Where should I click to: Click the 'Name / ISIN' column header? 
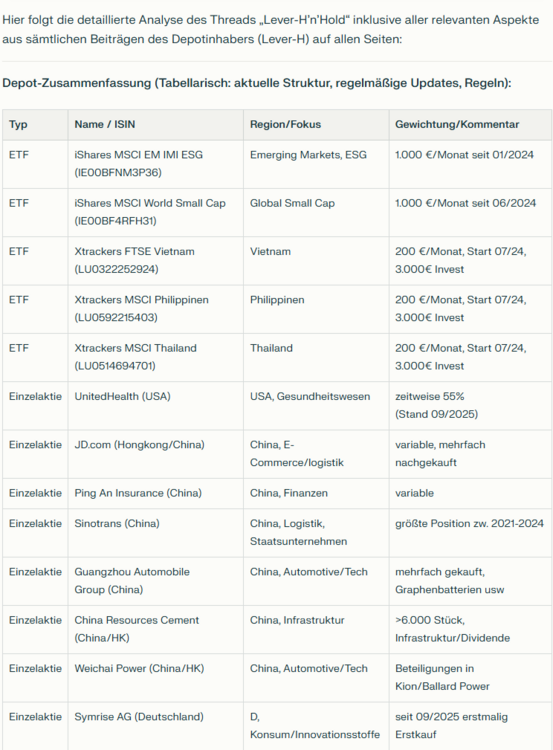tap(155, 124)
